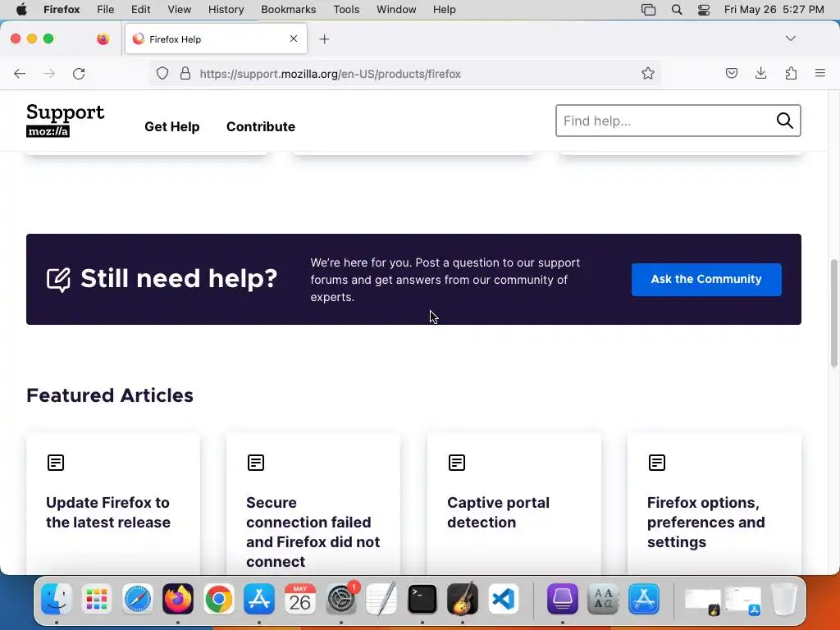Select the Firefox Help tab
The width and height of the screenshot is (840, 630).
(216, 39)
